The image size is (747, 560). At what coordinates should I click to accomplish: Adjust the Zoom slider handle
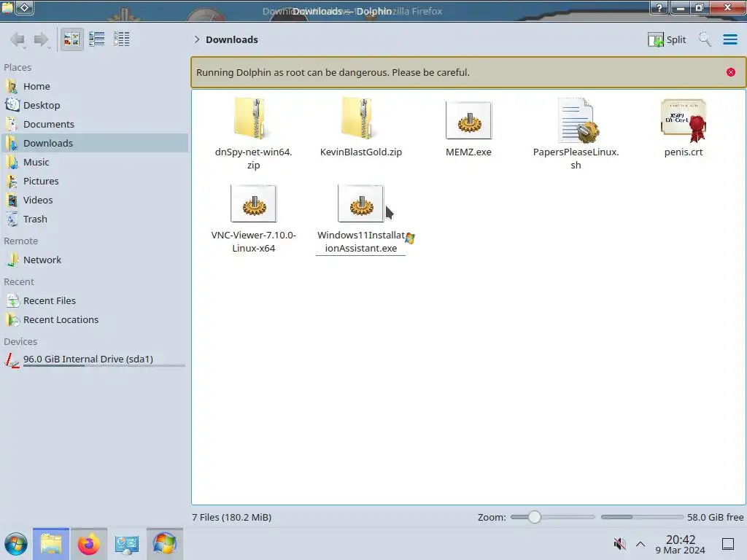click(x=535, y=517)
